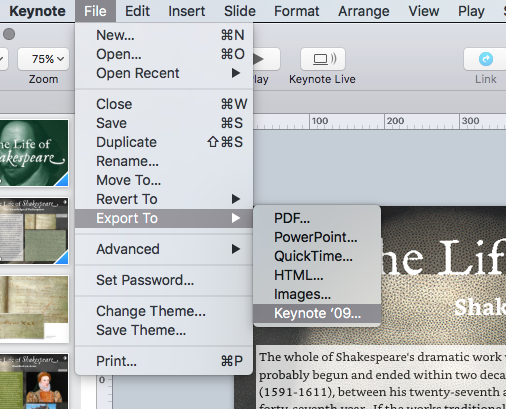Open the Edit menu
The width and height of the screenshot is (506, 409).
137,11
